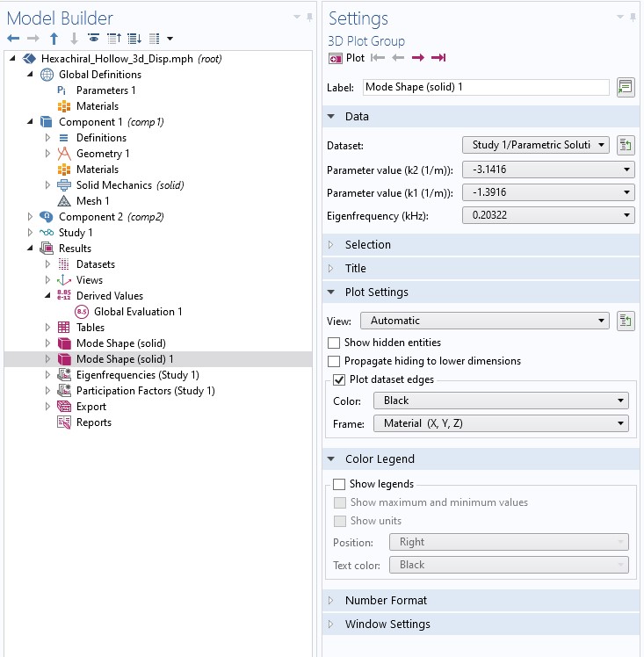Click the Go to Source icon beside Dataset

(x=626, y=145)
